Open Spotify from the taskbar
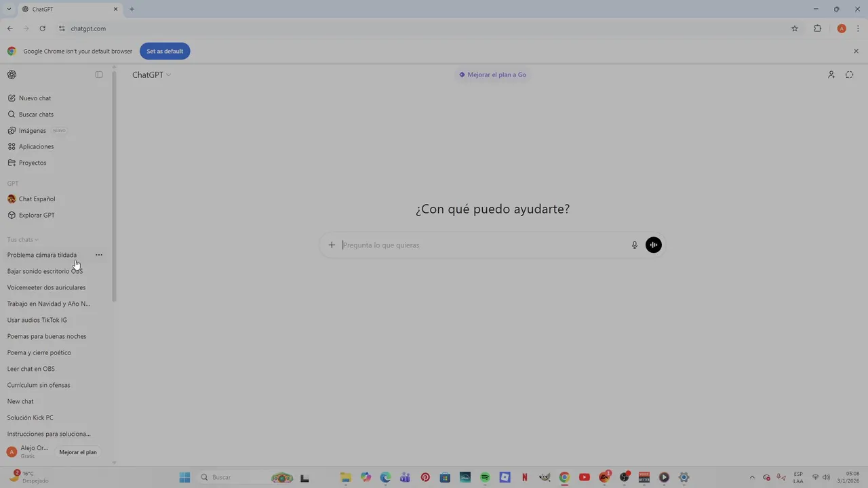This screenshot has width=868, height=488. (485, 477)
